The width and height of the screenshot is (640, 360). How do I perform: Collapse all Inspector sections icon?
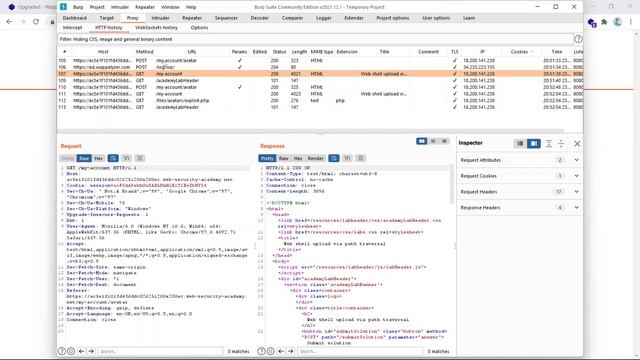[x=561, y=143]
